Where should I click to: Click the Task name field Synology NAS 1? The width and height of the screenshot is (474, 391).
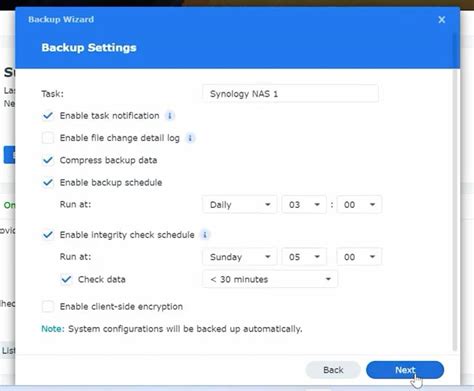pyautogui.click(x=290, y=94)
